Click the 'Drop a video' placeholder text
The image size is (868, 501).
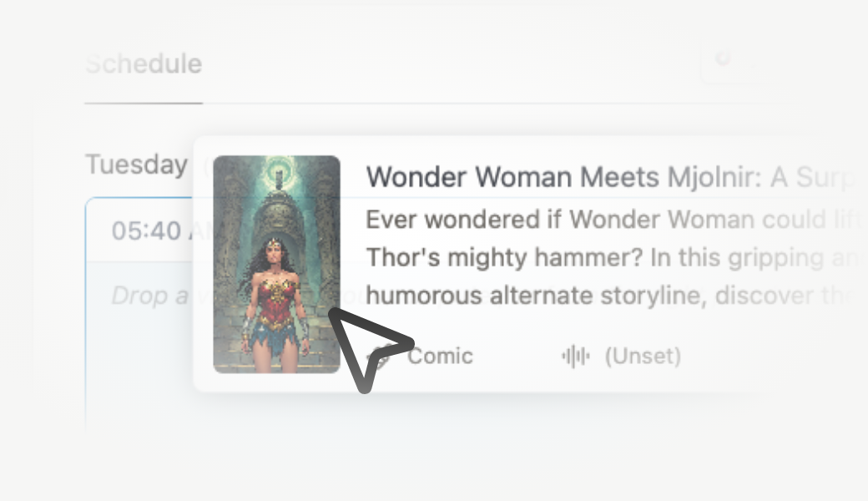click(x=149, y=296)
